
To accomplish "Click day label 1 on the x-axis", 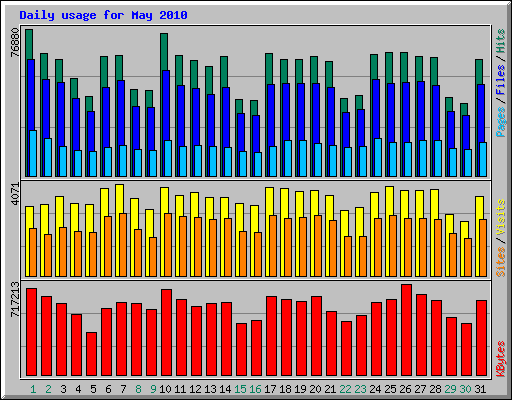I will pos(33,389).
